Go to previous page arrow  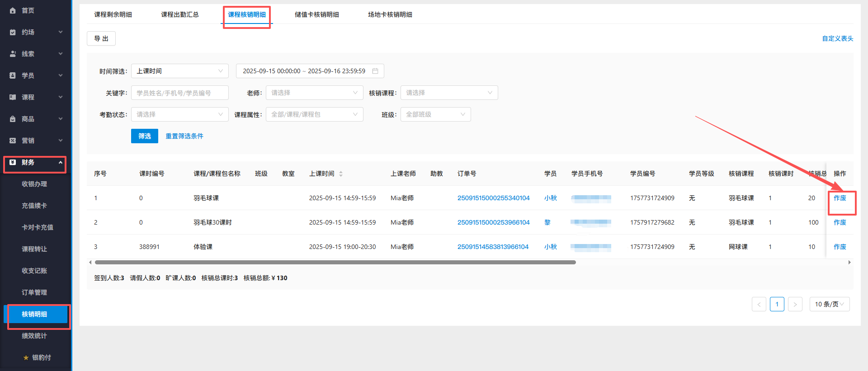pyautogui.click(x=759, y=304)
